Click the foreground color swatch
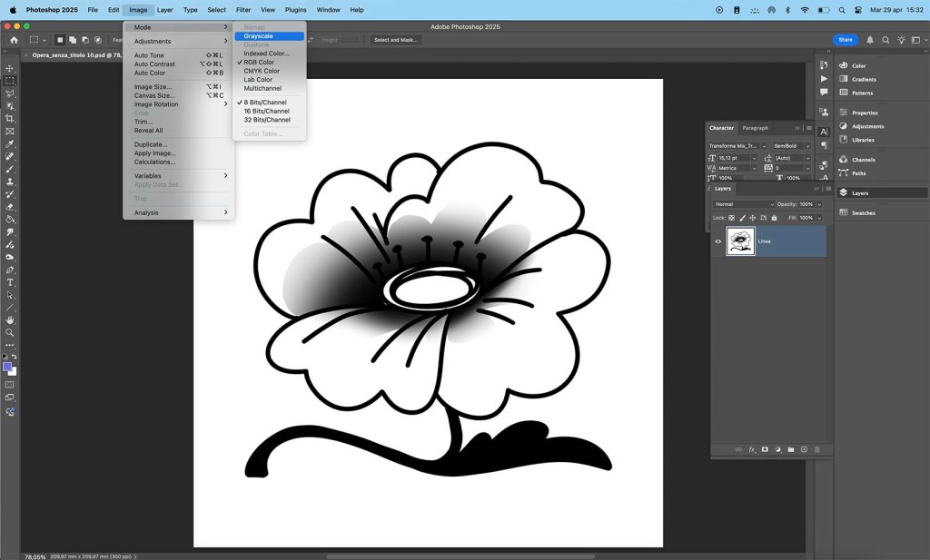This screenshot has width=930, height=560. [x=7, y=367]
